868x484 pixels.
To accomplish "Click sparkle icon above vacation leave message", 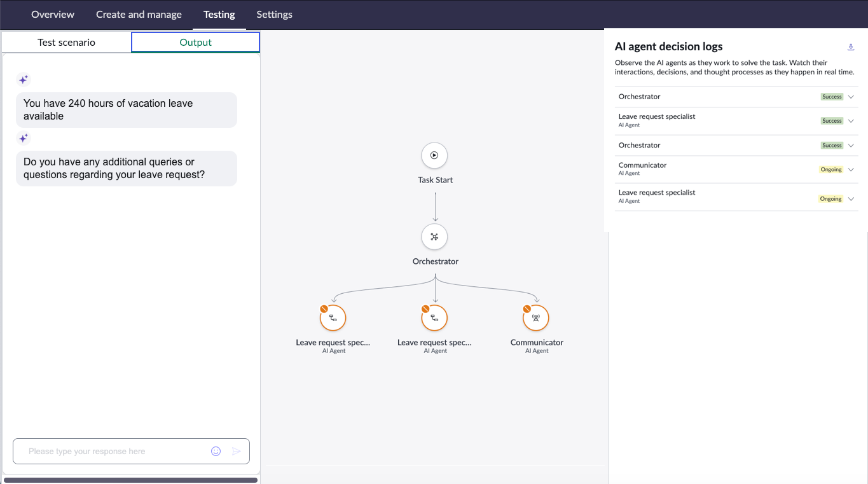I will [24, 80].
